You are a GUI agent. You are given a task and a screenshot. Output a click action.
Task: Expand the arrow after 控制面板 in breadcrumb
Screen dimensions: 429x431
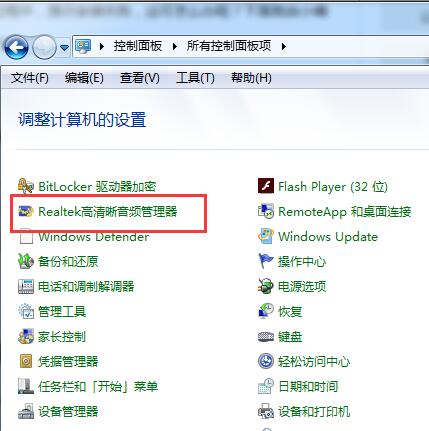tap(175, 46)
